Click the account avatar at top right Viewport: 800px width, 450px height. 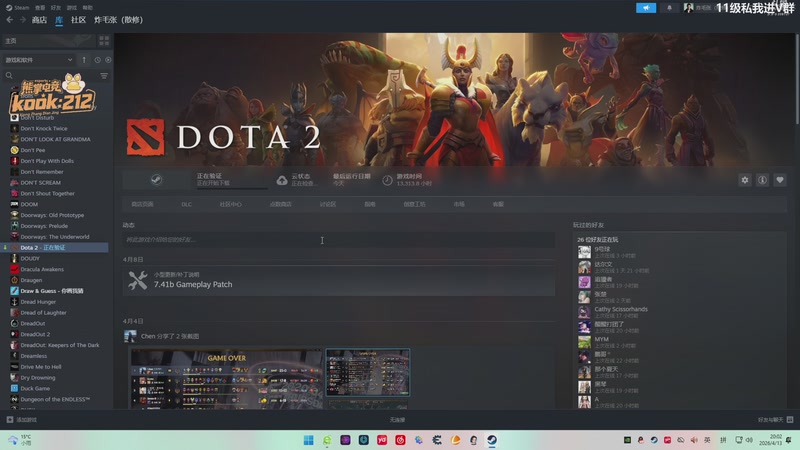[x=688, y=8]
